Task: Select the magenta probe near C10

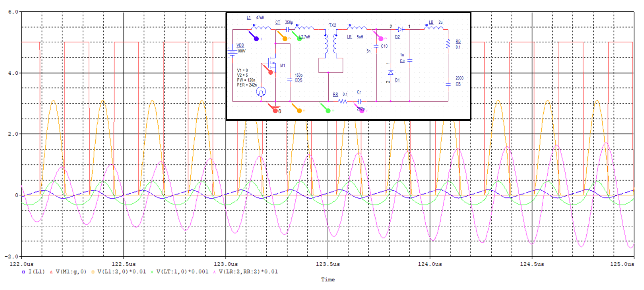Action: (x=380, y=39)
